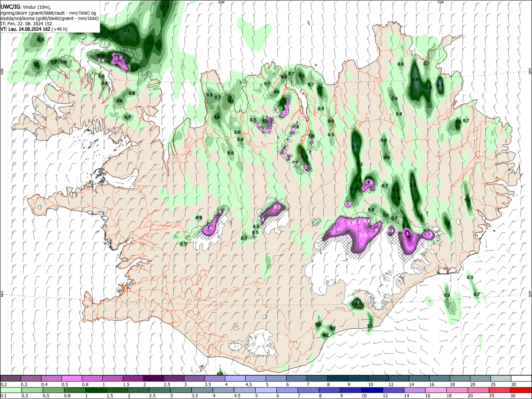Select the darkest green swatch labeled 1 in the lower legend
The height and width of the screenshot is (399, 532).
tap(95, 390)
